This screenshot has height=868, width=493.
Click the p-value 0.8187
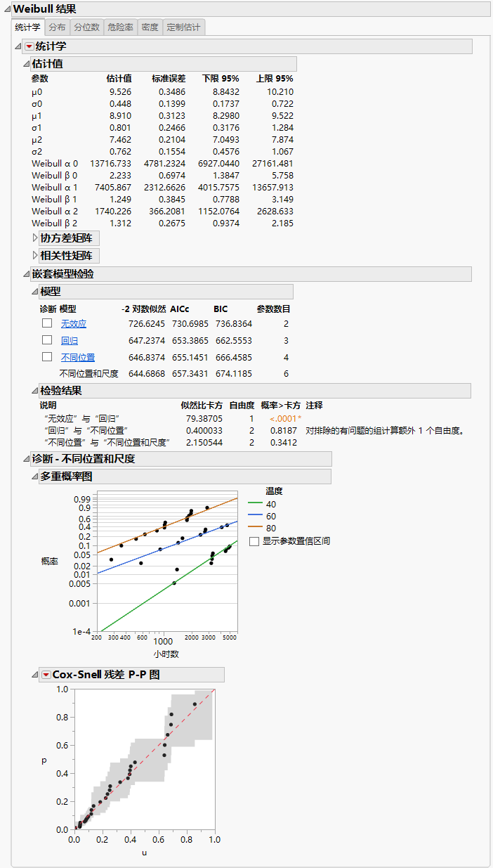(284, 430)
